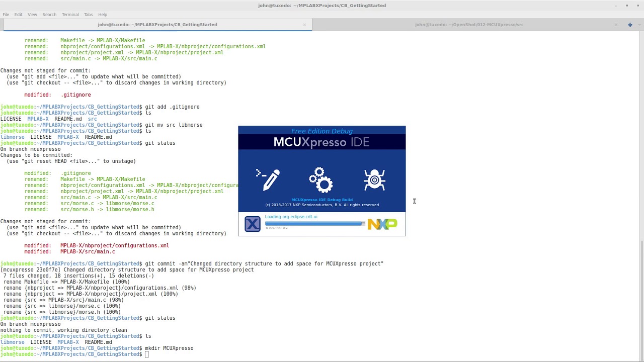Click the new tab icon in the tab bar

click(630, 25)
